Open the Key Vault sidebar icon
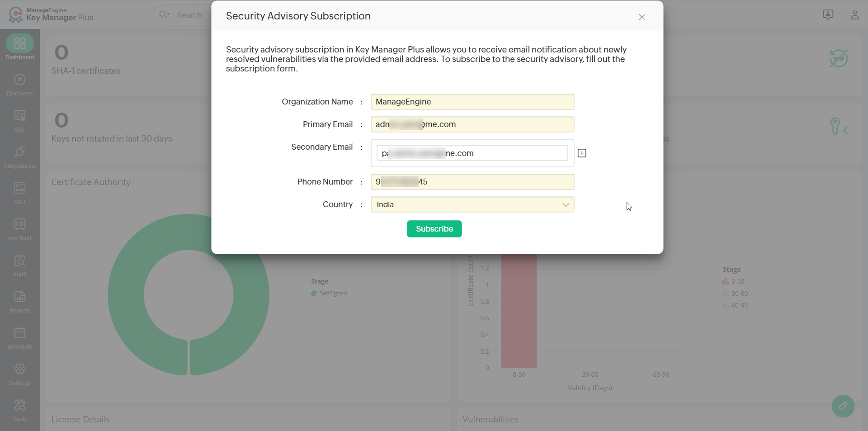 [19, 229]
